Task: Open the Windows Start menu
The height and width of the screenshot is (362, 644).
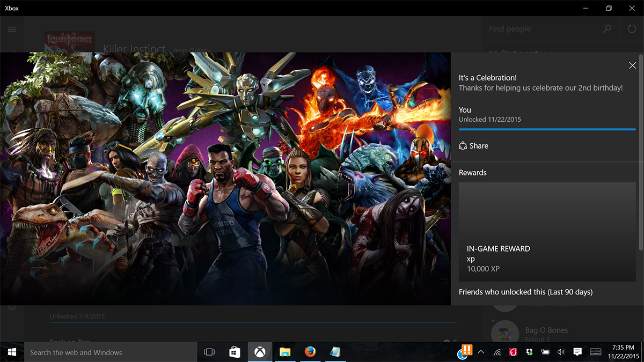Action: point(12,352)
